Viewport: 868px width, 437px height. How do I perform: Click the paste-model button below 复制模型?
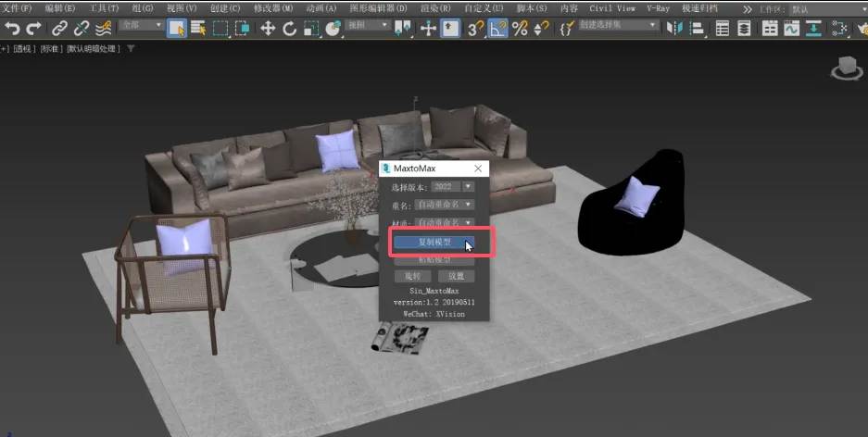click(x=434, y=259)
